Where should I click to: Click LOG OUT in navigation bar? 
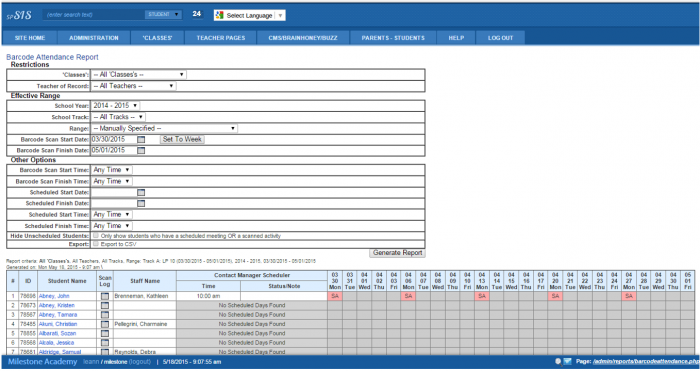pos(500,38)
